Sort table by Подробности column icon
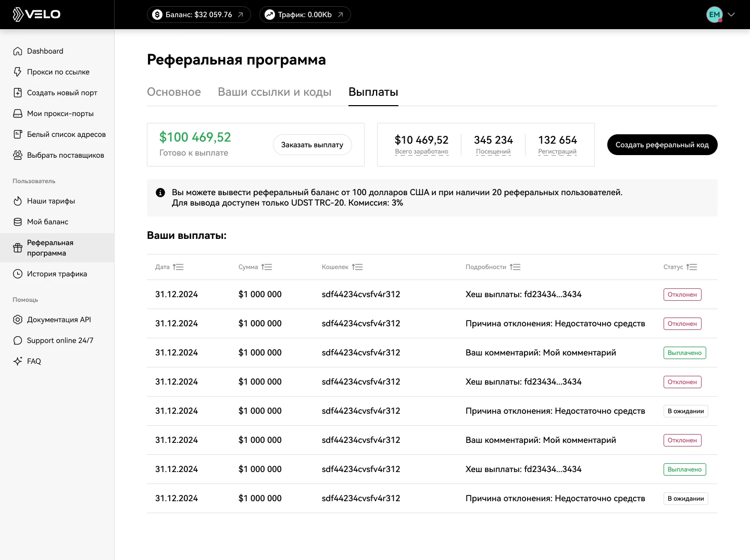Image resolution: width=750 pixels, height=560 pixels. [515, 267]
